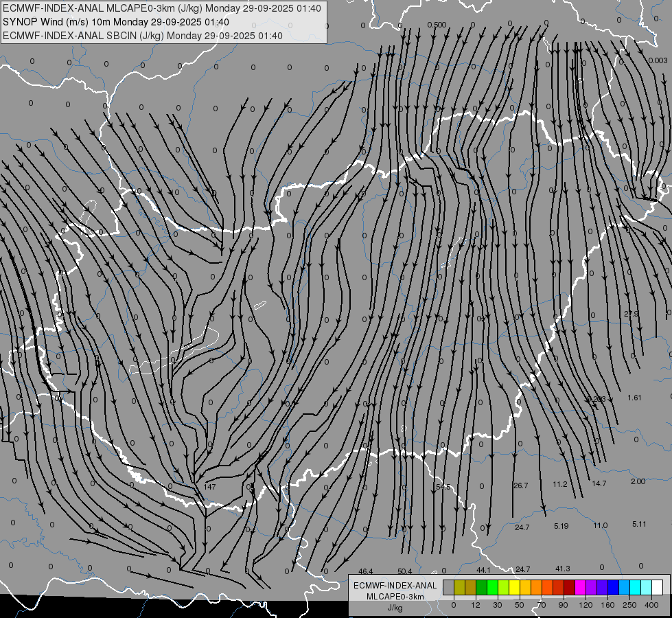Click the magenta swatch in the legend
The image size is (672, 618).
click(x=580, y=588)
